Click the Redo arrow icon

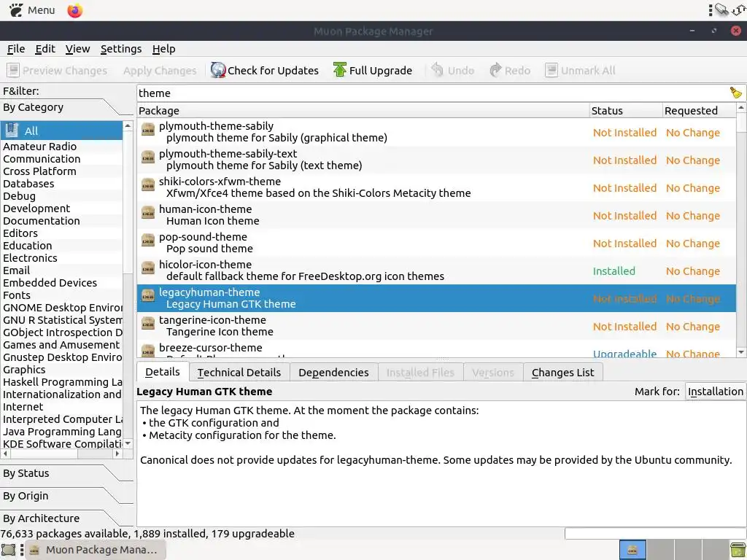[495, 70]
